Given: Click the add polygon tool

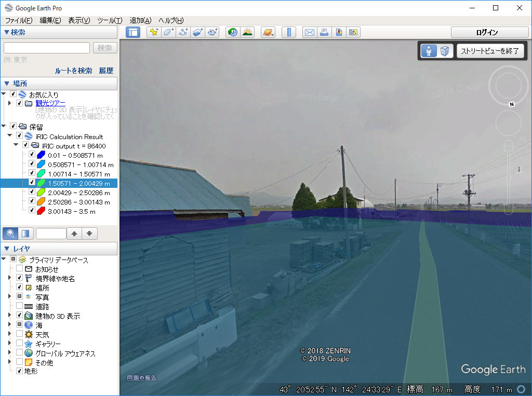Looking at the screenshot, I should (168, 32).
